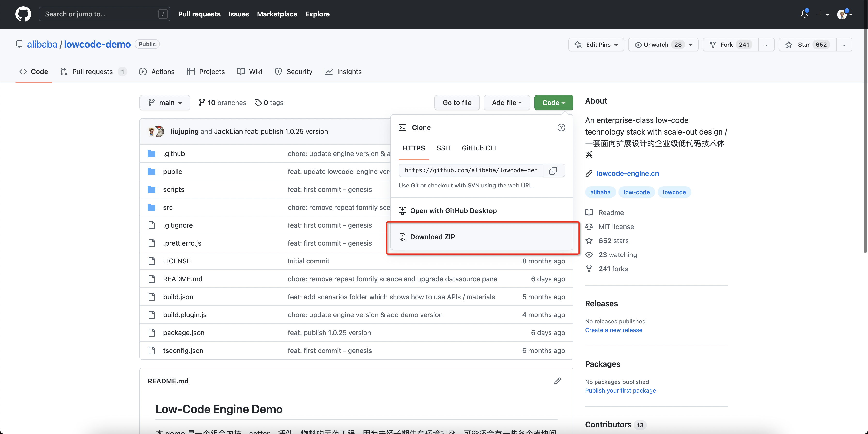
Task: Copy the HTTPS clone URL
Action: [553, 170]
